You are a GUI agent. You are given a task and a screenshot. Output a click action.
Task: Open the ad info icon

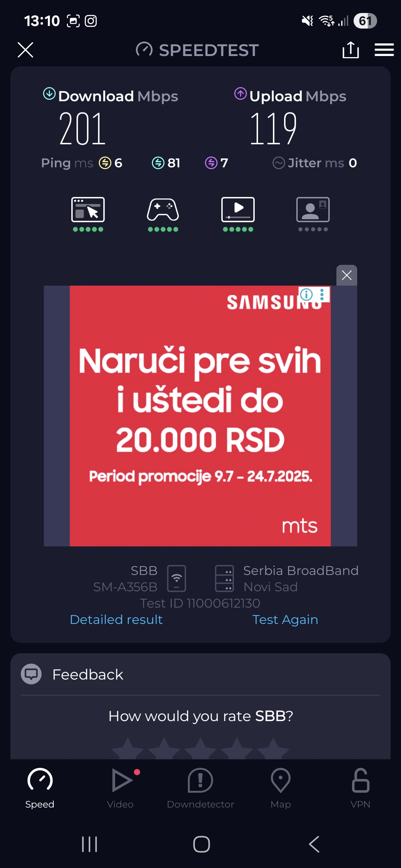tap(306, 295)
